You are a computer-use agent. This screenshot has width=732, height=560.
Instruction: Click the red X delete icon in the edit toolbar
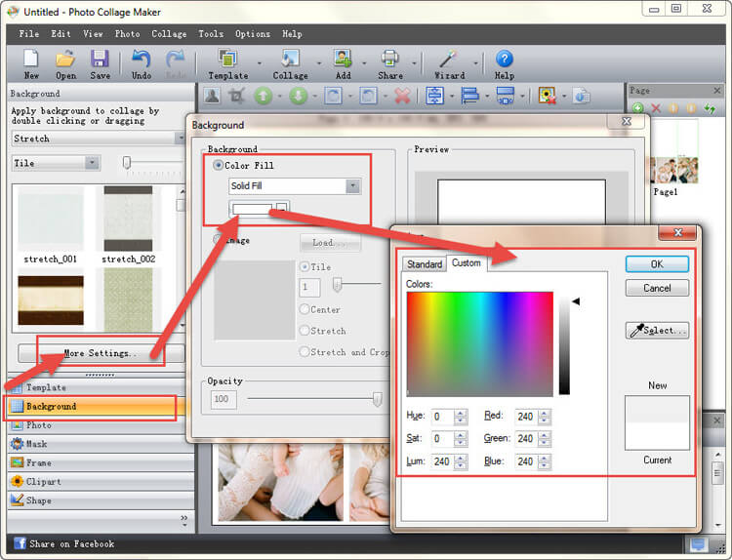click(x=402, y=97)
